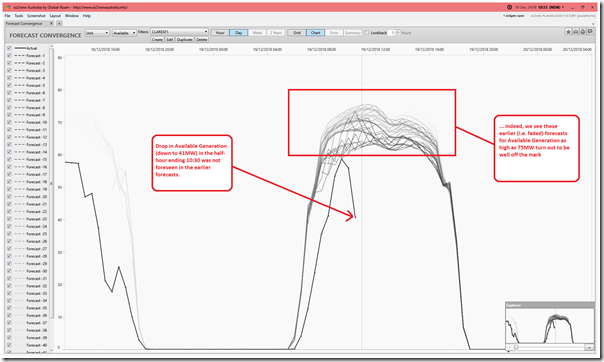The width and height of the screenshot is (604, 362).
Task: Open the CLARESF1 filter dropdown
Action: (180, 32)
